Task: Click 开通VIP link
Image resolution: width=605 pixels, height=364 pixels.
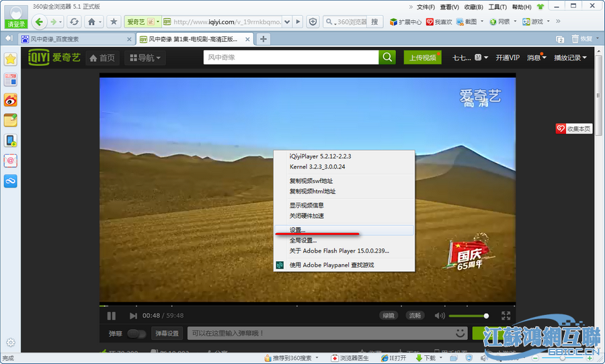Action: tap(508, 58)
